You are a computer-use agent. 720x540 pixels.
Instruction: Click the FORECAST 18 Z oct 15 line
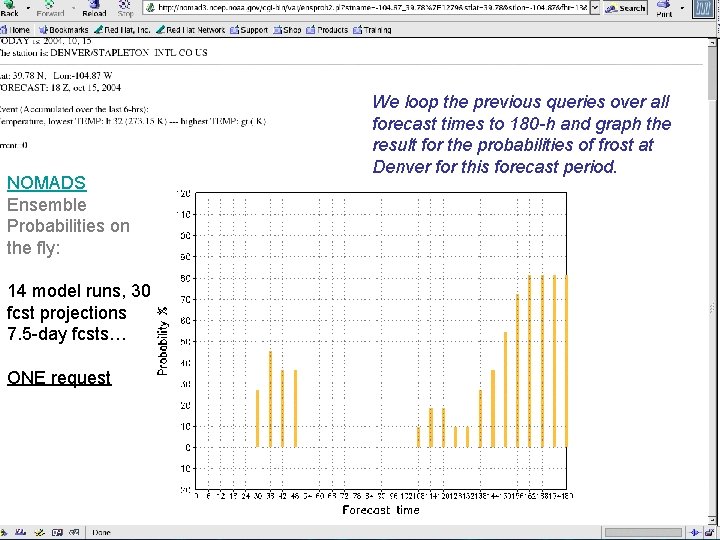click(61, 87)
